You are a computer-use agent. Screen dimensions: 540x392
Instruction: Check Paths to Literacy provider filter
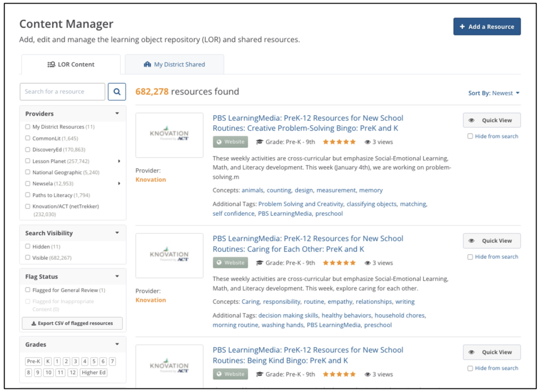coord(27,195)
